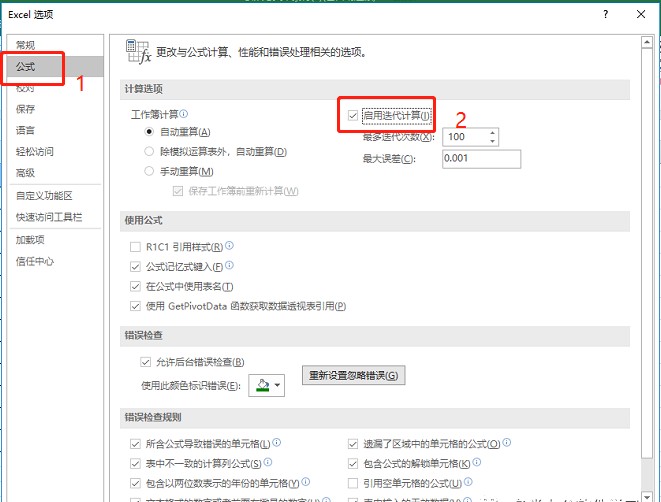Toggle 公式记忆式键入 checkbox
The image size is (661, 502).
click(x=135, y=267)
